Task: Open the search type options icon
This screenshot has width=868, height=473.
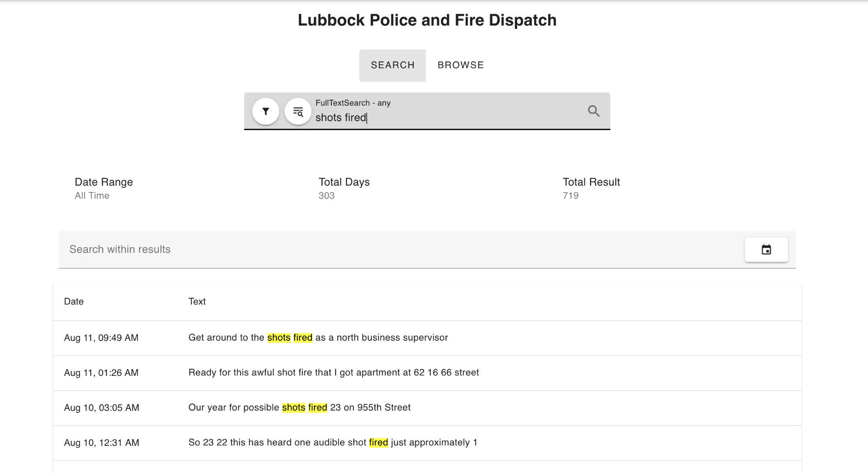Action: tap(298, 111)
